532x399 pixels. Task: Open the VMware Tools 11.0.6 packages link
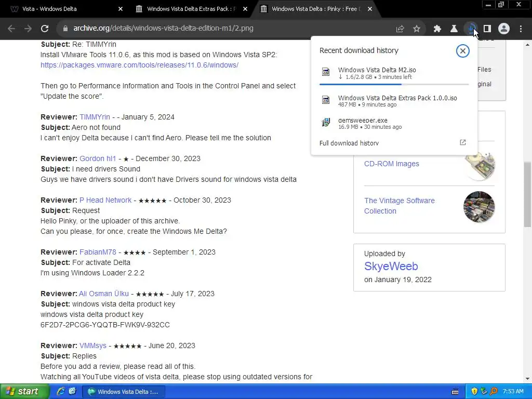tap(139, 65)
